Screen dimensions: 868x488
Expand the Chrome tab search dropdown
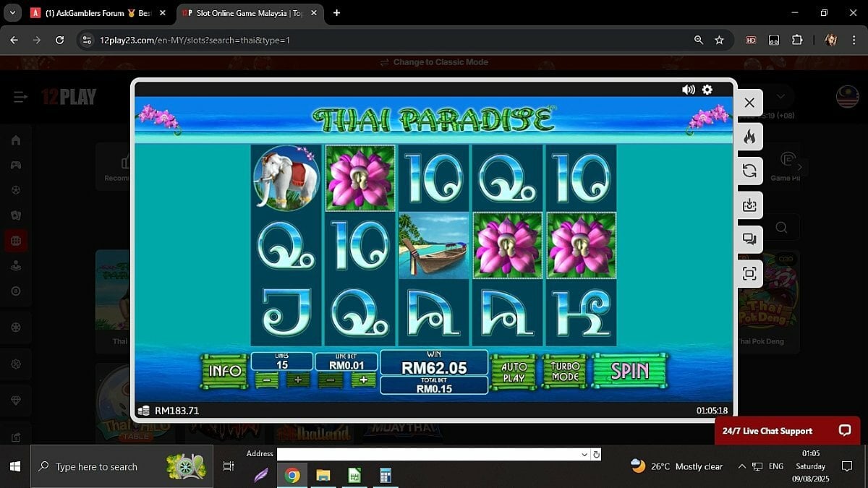[x=12, y=13]
